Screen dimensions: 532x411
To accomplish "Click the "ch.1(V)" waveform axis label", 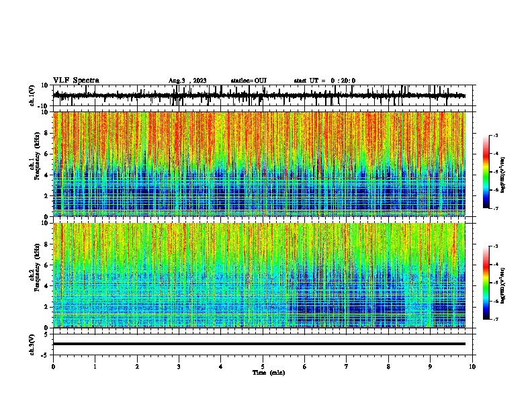I will pyautogui.click(x=32, y=95).
